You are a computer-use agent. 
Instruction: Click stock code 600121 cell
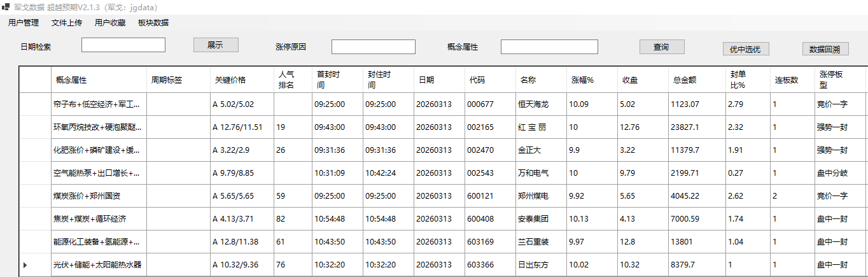tap(490, 196)
